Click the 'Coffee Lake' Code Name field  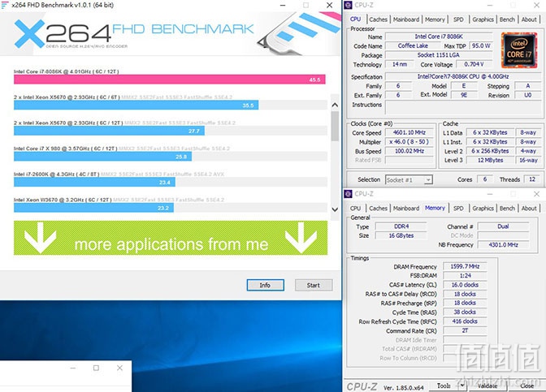(413, 46)
